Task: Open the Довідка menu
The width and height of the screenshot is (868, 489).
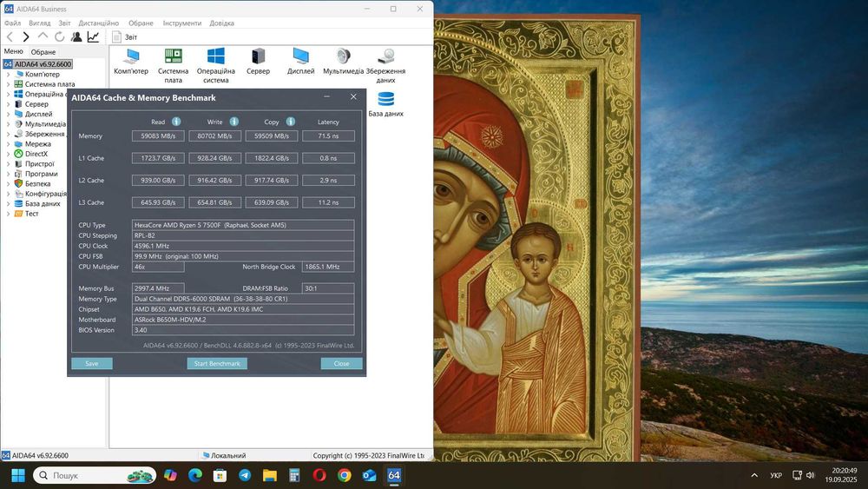Action: [x=221, y=23]
